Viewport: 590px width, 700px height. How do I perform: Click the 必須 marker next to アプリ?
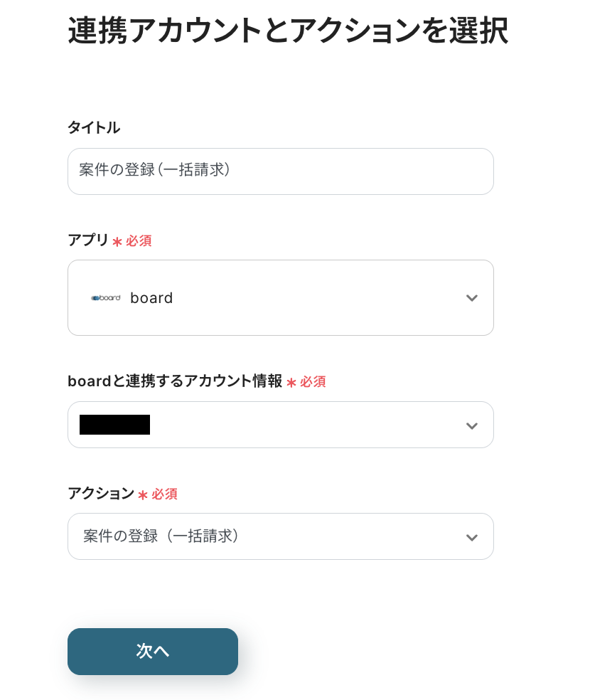pos(139,241)
